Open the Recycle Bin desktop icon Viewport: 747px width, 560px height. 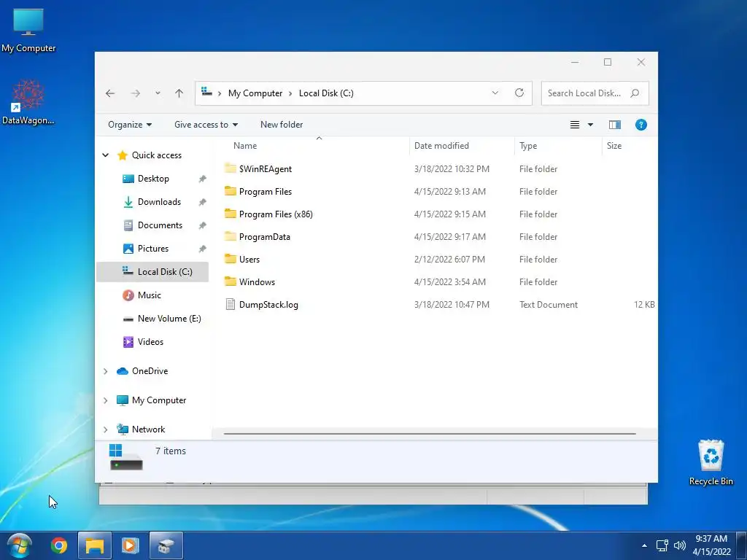[x=711, y=462]
